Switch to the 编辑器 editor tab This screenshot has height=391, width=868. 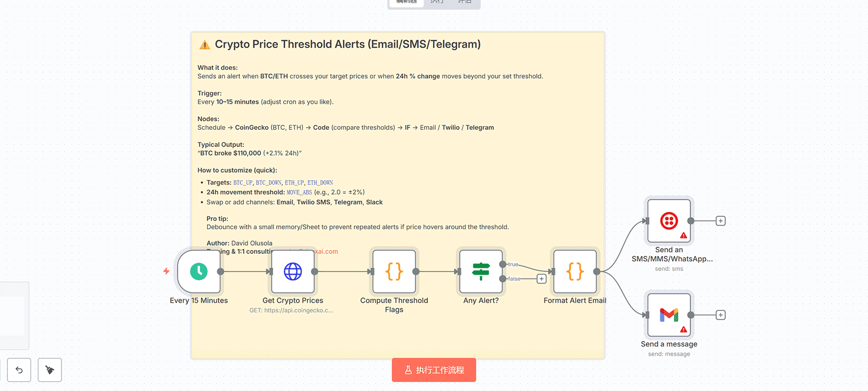[x=407, y=2]
